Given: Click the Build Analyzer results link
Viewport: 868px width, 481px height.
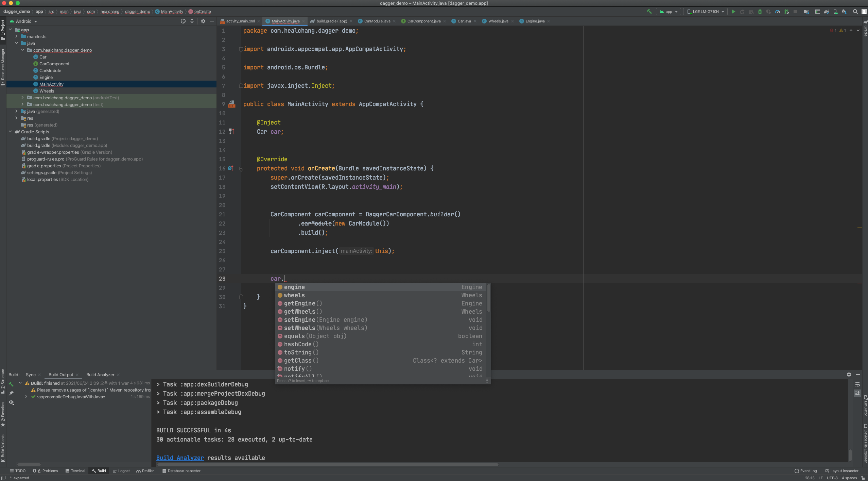Looking at the screenshot, I should coord(180,458).
